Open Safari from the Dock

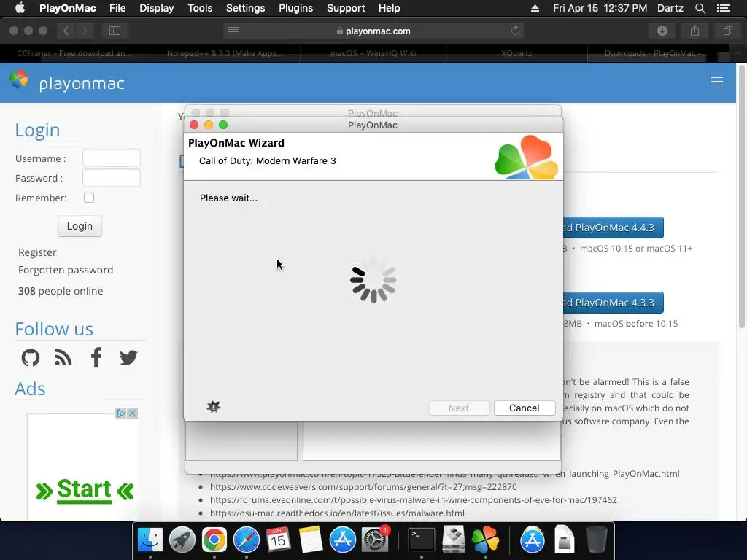tap(247, 540)
